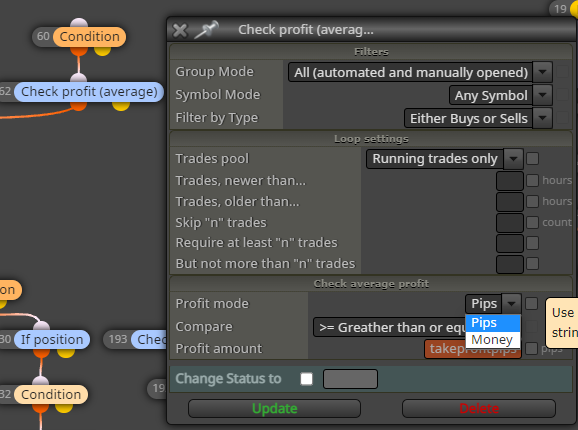The image size is (578, 430).
Task: Click the Require at least "n" trades field
Action: tap(510, 243)
